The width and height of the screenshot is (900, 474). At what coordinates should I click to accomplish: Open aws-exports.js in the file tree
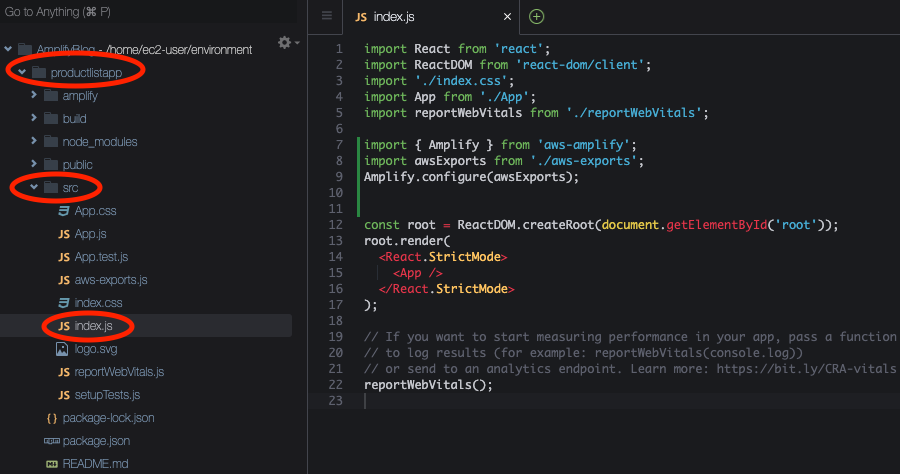[x=111, y=279]
